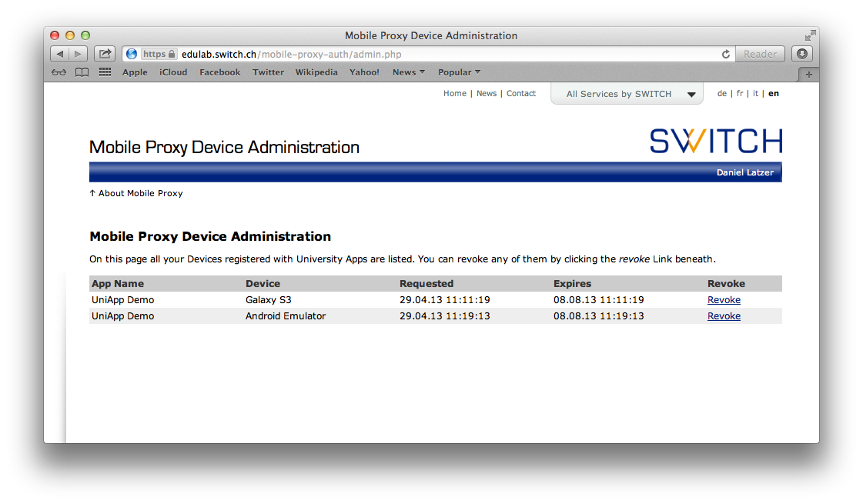
Task: Click the globe site icon in address bar
Action: pyautogui.click(x=132, y=54)
